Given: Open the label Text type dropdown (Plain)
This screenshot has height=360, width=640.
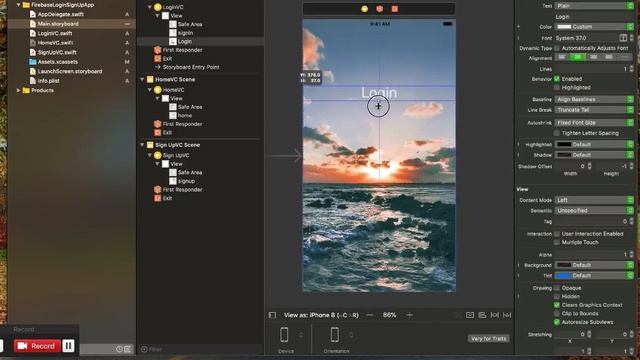Looking at the screenshot, I should point(594,6).
